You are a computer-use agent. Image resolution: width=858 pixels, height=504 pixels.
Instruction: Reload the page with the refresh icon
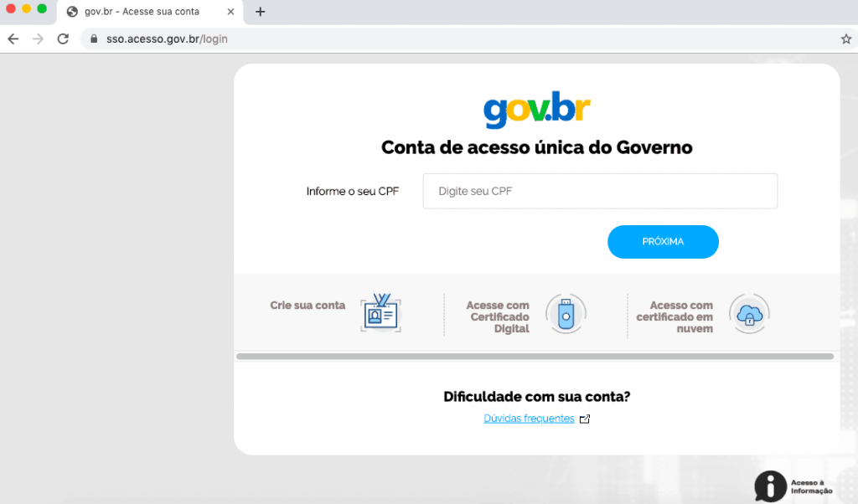(63, 39)
